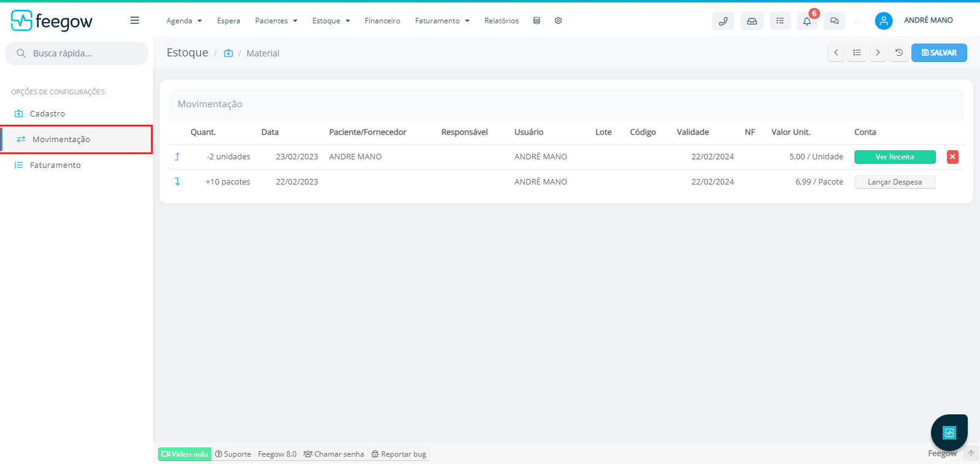Select Movimentação in the sidebar
This screenshot has width=980, height=464.
77,139
